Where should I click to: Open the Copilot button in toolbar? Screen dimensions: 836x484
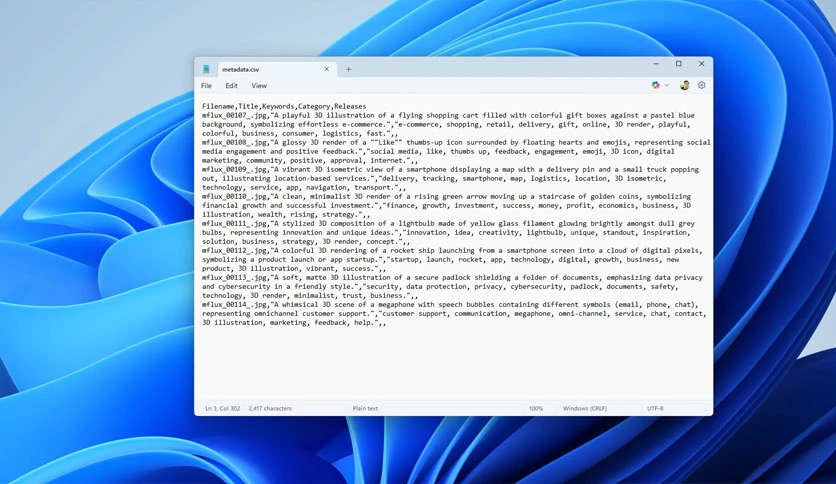tap(656, 85)
